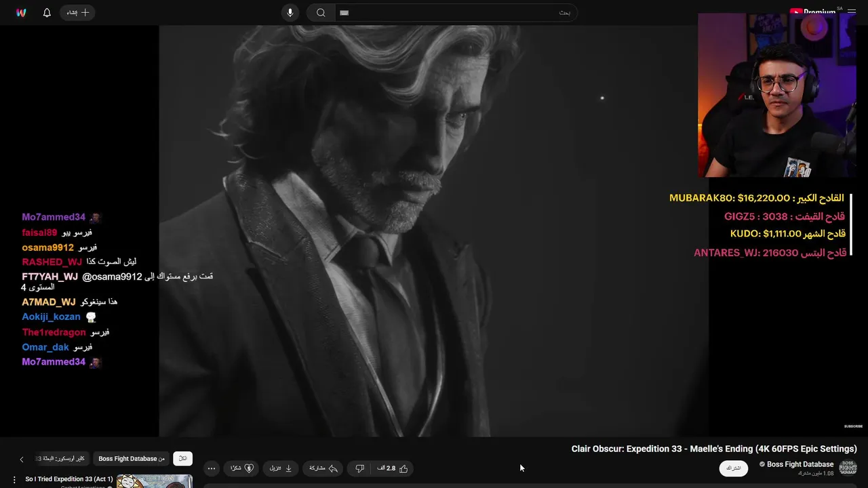Open the three-dot more actions button

(212, 468)
